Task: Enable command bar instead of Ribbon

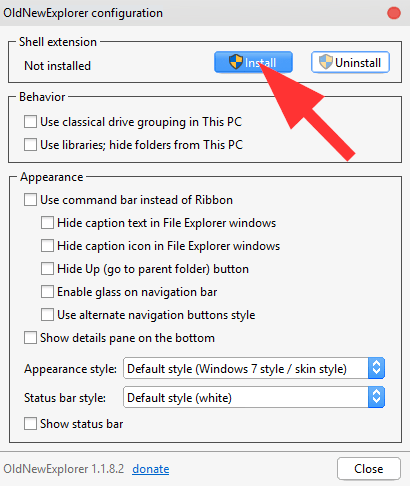Action: tap(30, 200)
